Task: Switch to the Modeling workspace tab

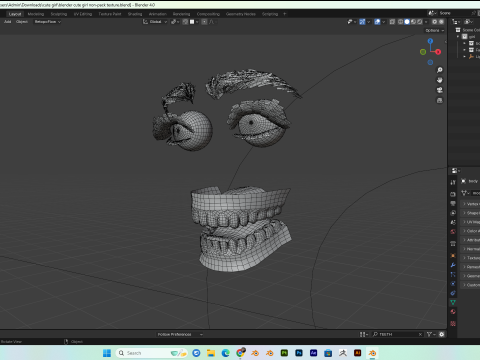Action: (x=36, y=14)
